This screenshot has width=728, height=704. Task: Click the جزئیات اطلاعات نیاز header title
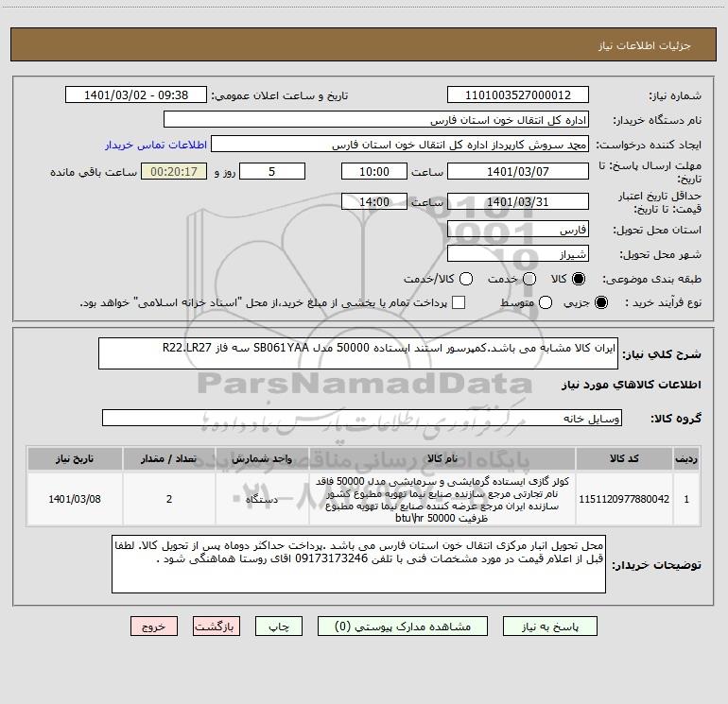644,45
